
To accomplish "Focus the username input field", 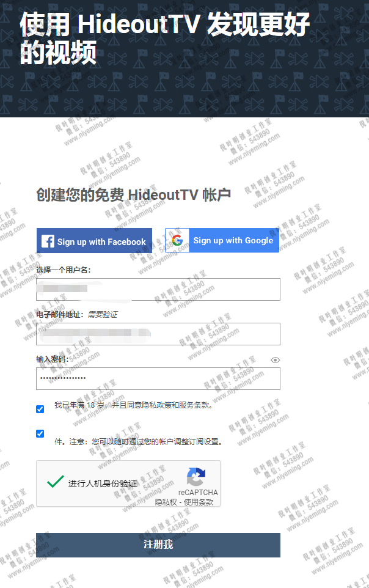I will click(x=158, y=290).
